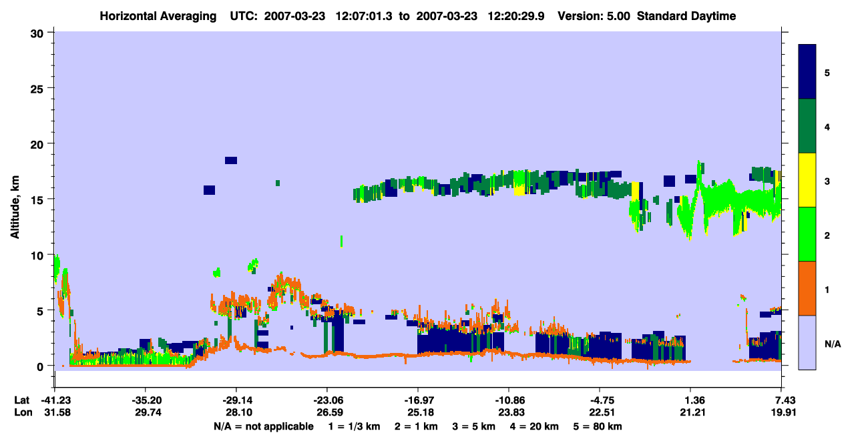Click latitude value '-29.14'

point(236,401)
